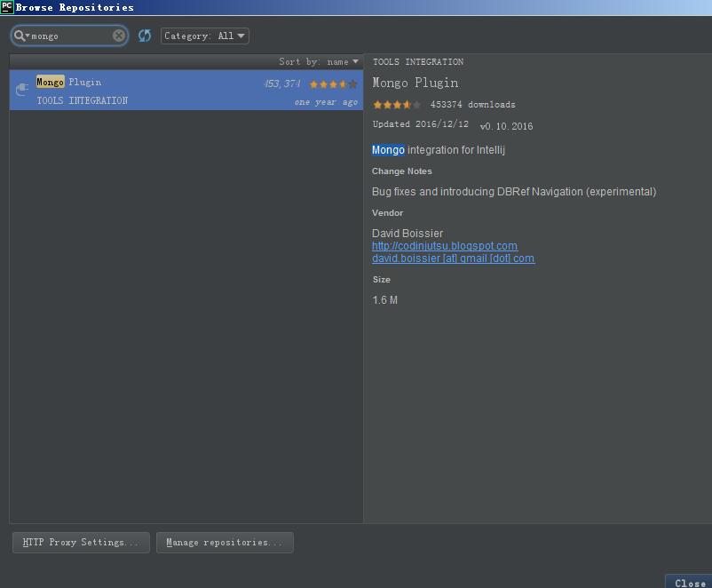Screen dimensions: 712x588
Task: Click the star rating in the details panel
Action: click(x=397, y=105)
